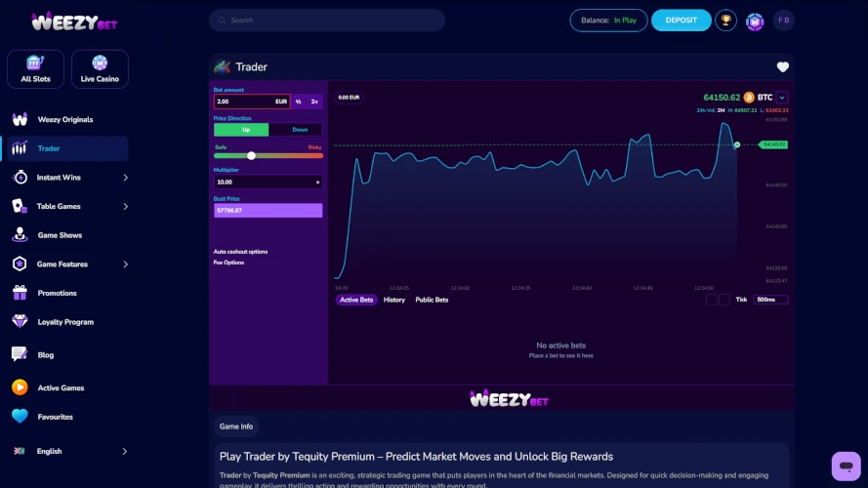Halve the bet with the ½ button
This screenshot has height=488, width=868.
point(299,102)
